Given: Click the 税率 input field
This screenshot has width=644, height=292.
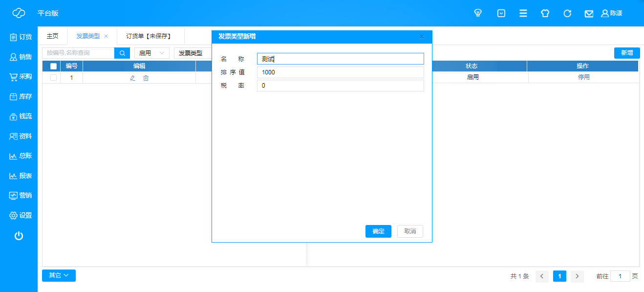Looking at the screenshot, I should point(340,86).
